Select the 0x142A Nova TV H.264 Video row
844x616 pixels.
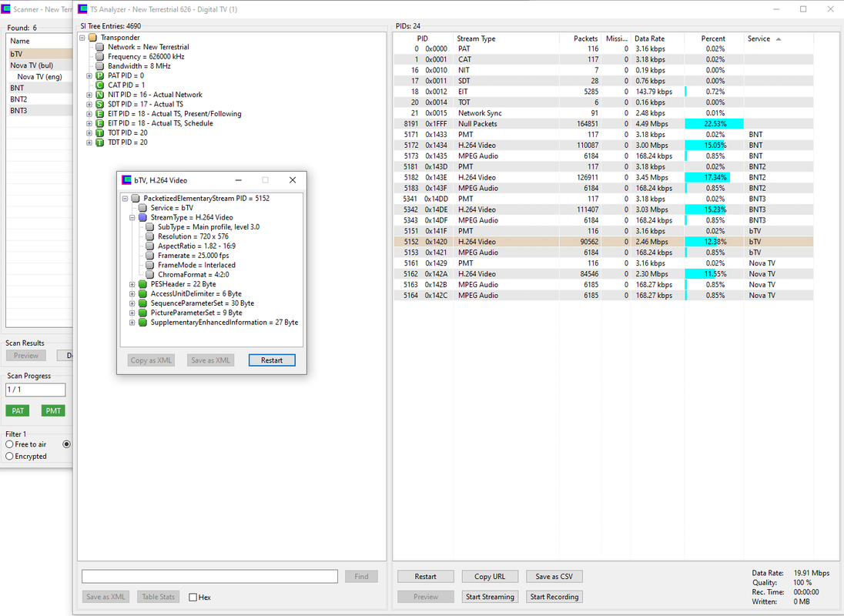[603, 274]
